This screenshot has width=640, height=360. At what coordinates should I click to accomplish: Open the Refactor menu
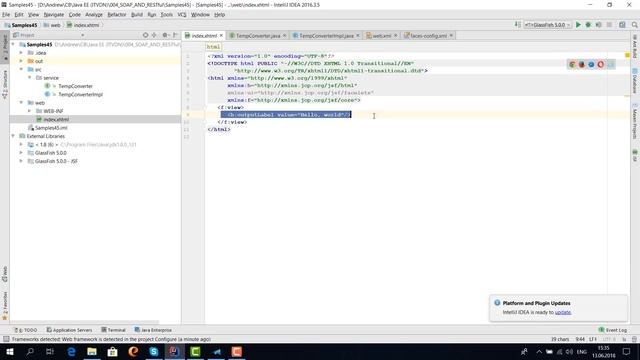[x=117, y=15]
